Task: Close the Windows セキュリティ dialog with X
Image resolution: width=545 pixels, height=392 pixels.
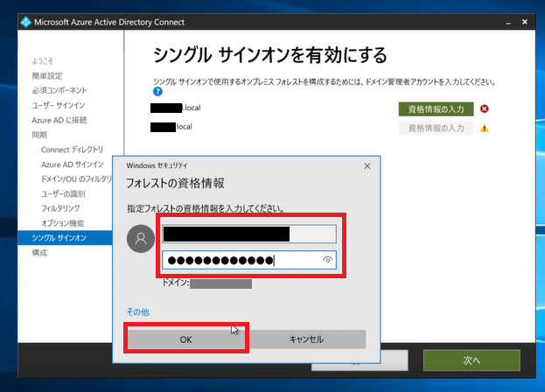Action: (367, 166)
